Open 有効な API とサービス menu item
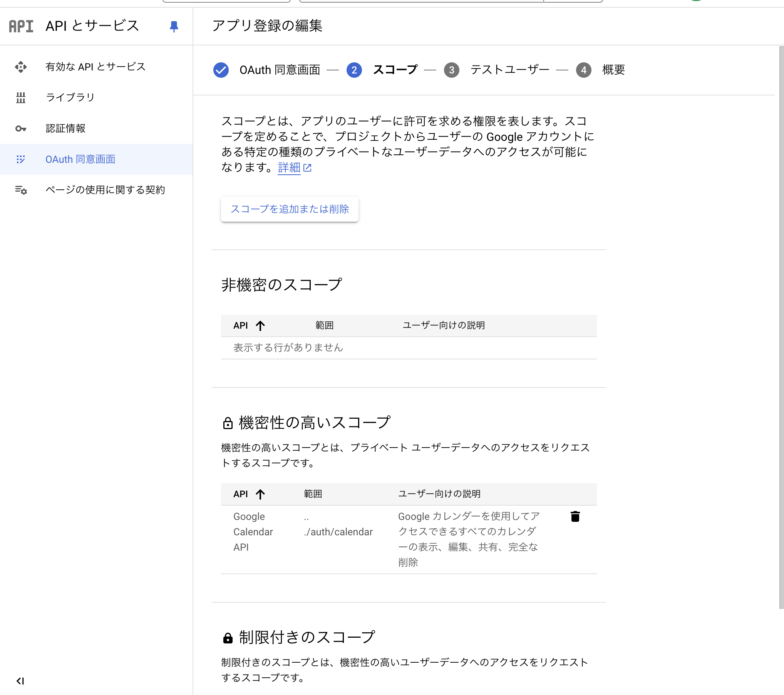This screenshot has height=695, width=784. click(x=96, y=67)
